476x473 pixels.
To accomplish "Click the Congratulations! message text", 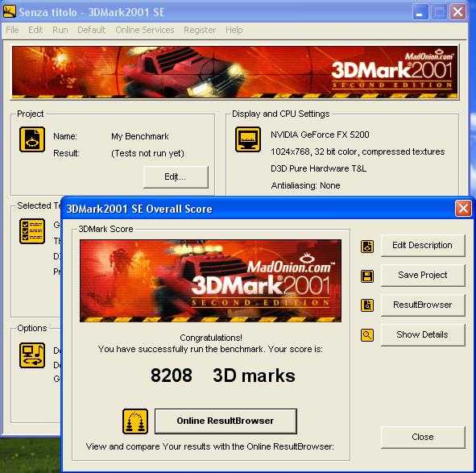I will (x=211, y=338).
